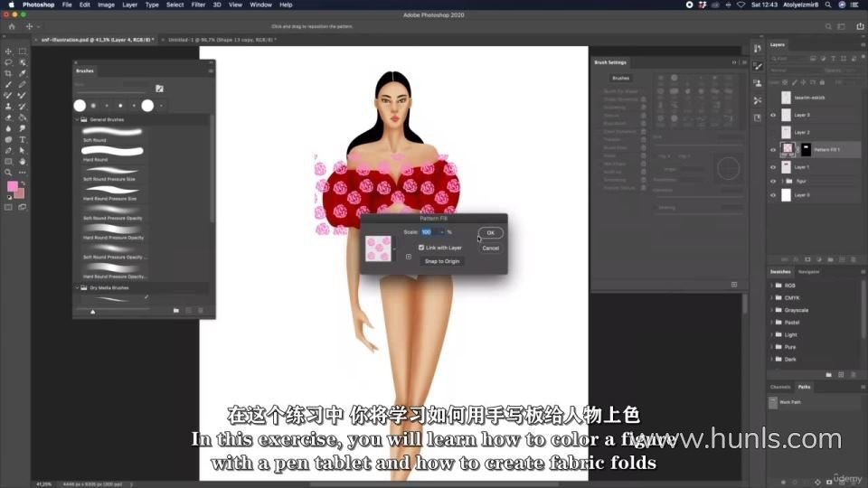868x488 pixels.
Task: Open the Filter menu
Action: (x=198, y=5)
